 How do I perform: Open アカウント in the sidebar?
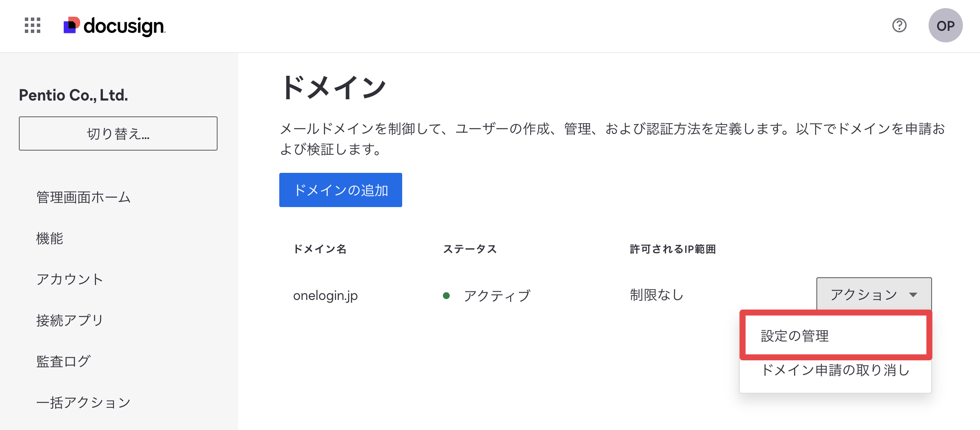tap(70, 279)
